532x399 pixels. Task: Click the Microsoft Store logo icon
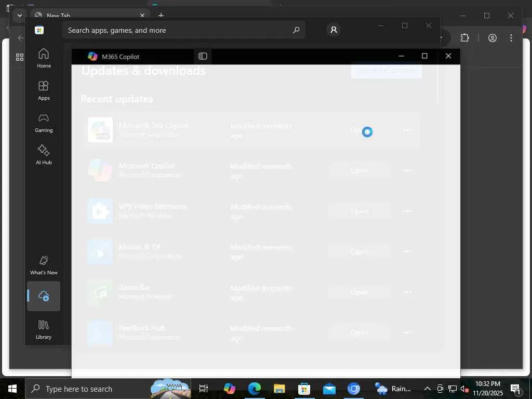click(39, 30)
